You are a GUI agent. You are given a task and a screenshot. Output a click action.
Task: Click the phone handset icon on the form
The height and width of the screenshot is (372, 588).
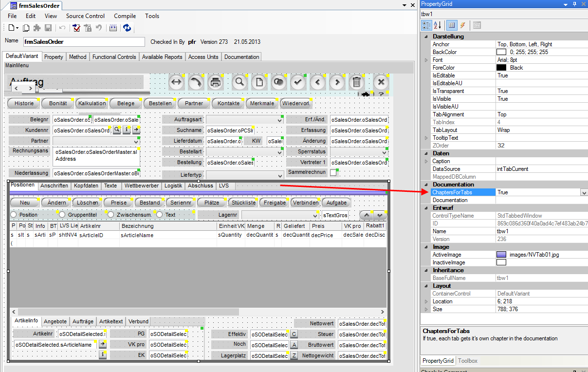tap(196, 82)
